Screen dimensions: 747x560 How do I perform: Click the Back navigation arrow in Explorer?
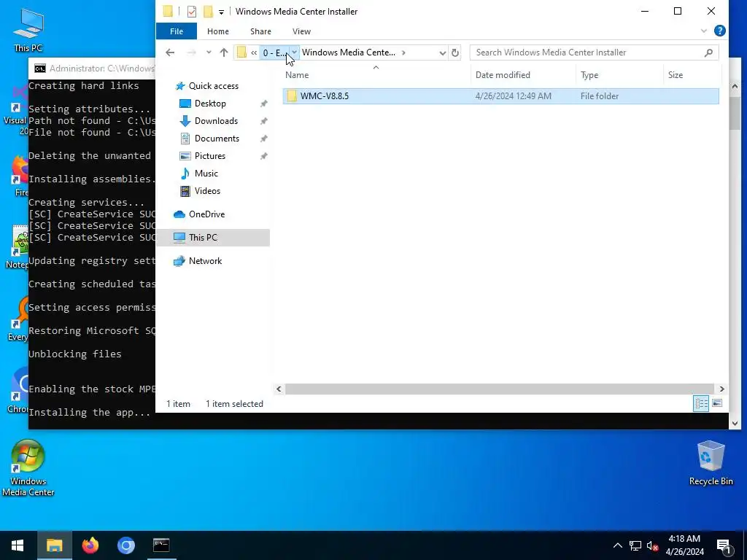tap(170, 52)
